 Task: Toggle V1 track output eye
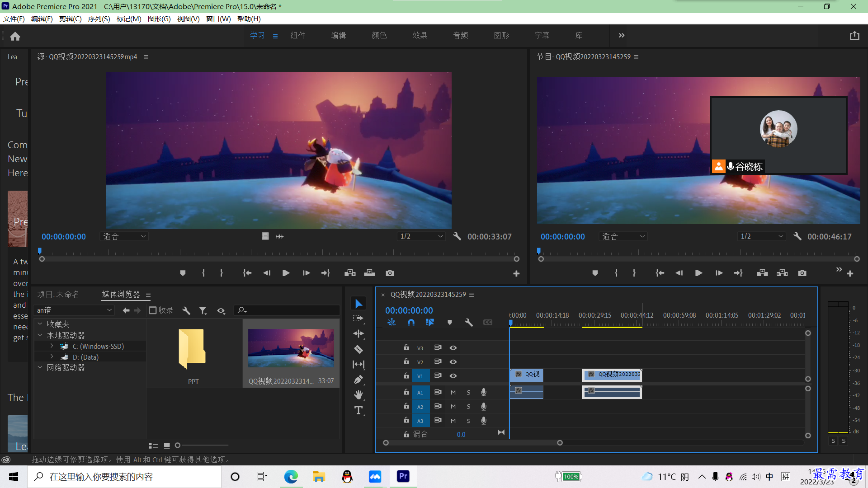(x=453, y=375)
